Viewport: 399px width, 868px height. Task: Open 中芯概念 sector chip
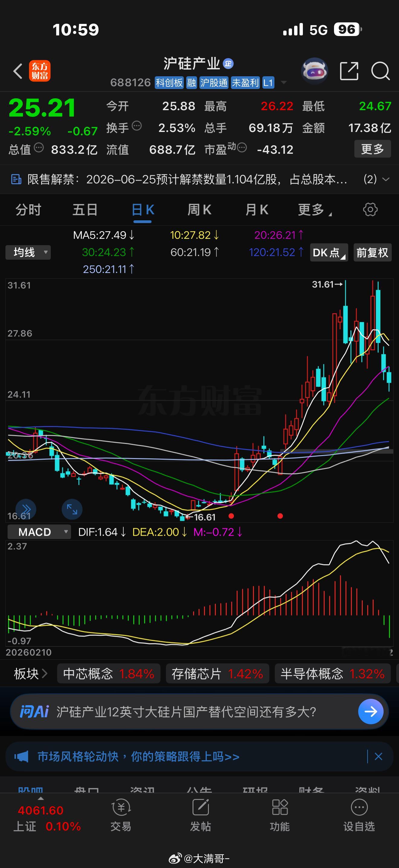(x=109, y=674)
